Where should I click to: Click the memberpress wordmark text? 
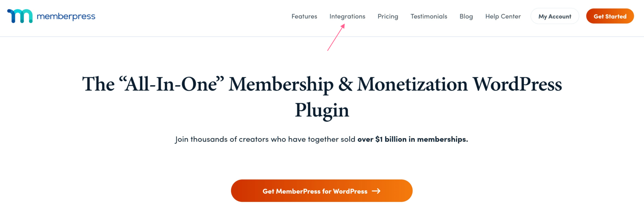pos(66,16)
